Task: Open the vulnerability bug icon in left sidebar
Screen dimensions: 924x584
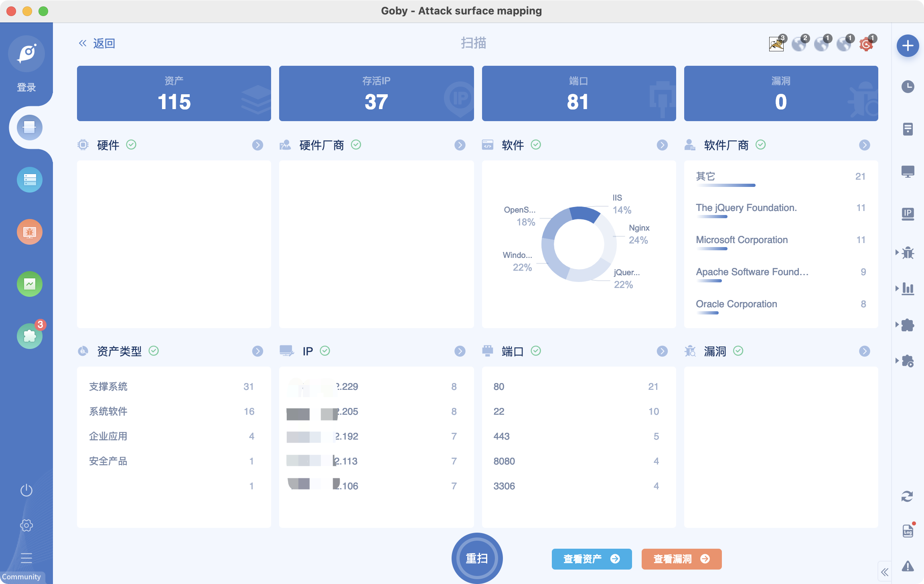Action: (30, 232)
